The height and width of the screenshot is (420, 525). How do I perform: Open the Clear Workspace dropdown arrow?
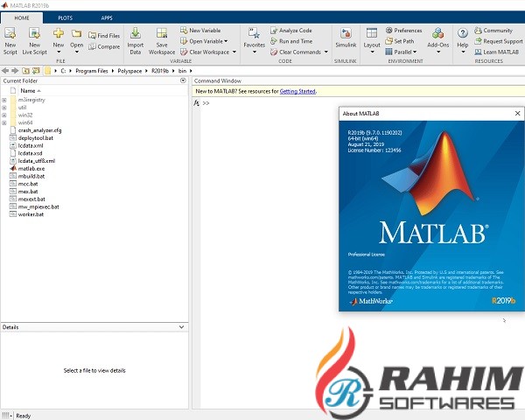[234, 52]
